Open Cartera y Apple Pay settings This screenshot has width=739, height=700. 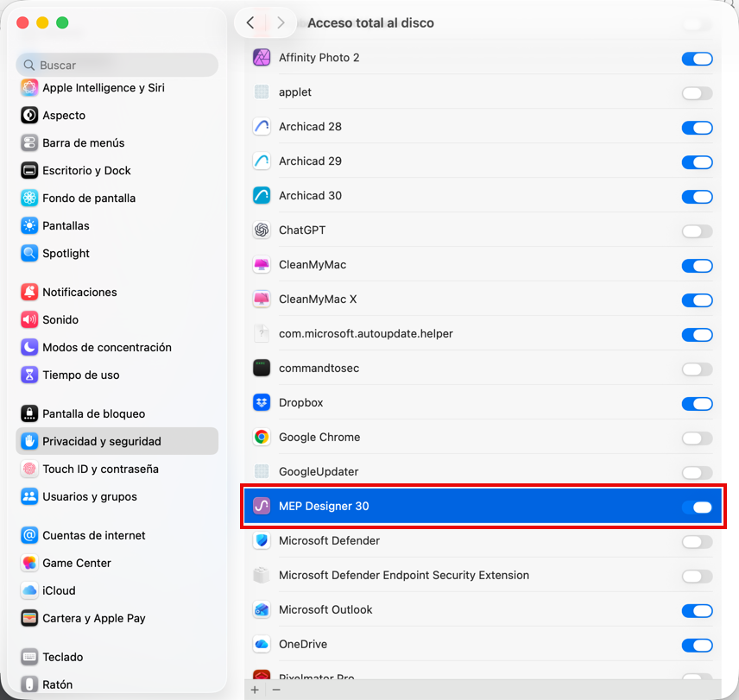point(117,618)
